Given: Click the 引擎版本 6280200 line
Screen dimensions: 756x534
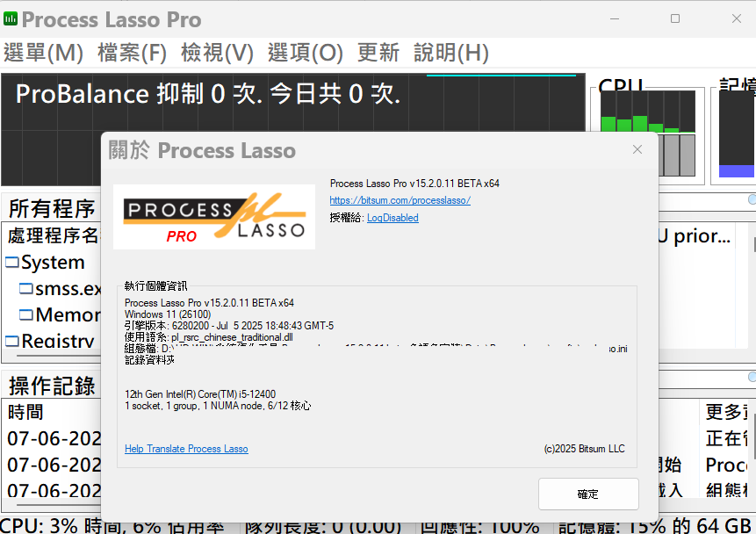Looking at the screenshot, I should coord(229,326).
